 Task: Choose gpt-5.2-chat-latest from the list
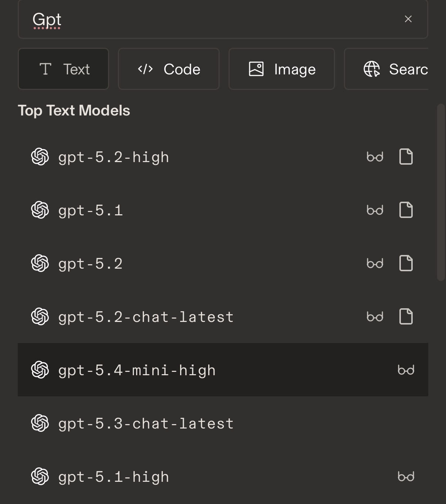223,316
